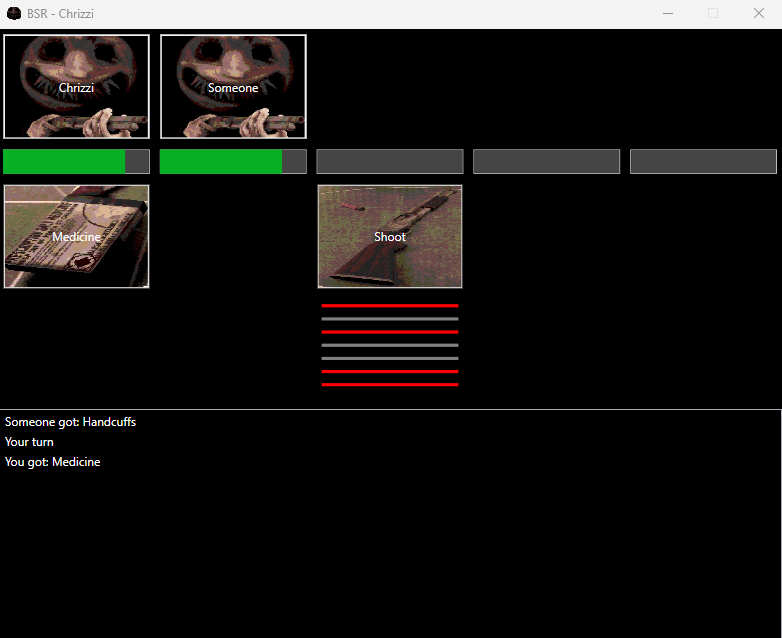Click "You got: Medicine" log entry

[52, 462]
